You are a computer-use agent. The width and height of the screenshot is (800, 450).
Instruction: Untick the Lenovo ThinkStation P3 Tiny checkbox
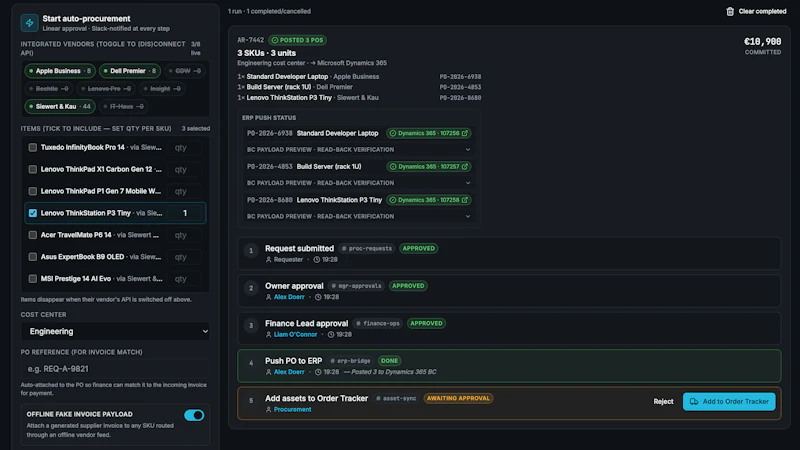pyautogui.click(x=33, y=213)
